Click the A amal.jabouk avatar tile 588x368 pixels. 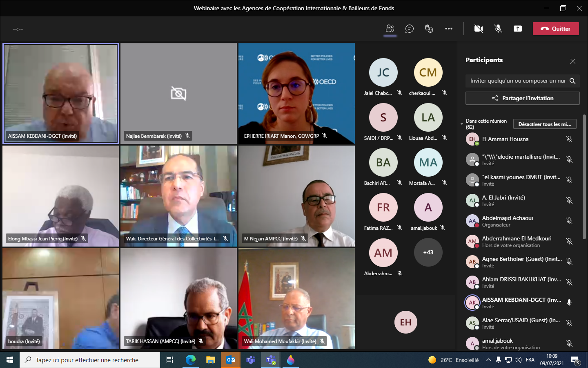(x=428, y=207)
